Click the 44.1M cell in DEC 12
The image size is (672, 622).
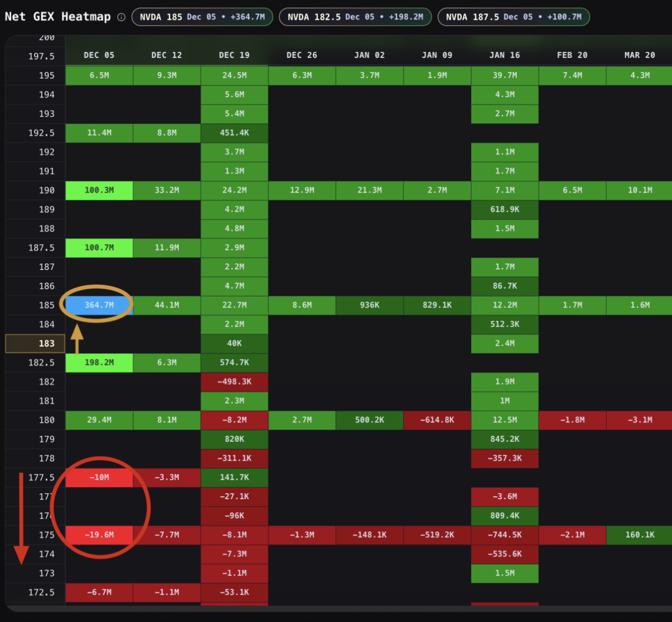[x=167, y=305]
